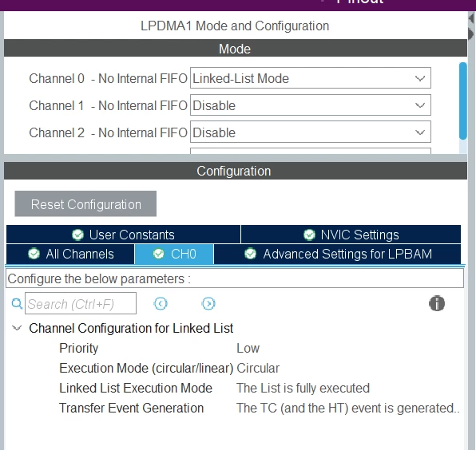The image size is (476, 450).
Task: Focus the Search (Ctrl+F) field
Action: 81,303
